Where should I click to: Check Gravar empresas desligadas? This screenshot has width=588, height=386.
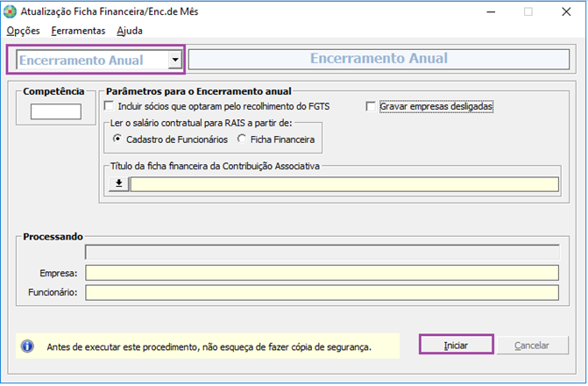(x=371, y=107)
